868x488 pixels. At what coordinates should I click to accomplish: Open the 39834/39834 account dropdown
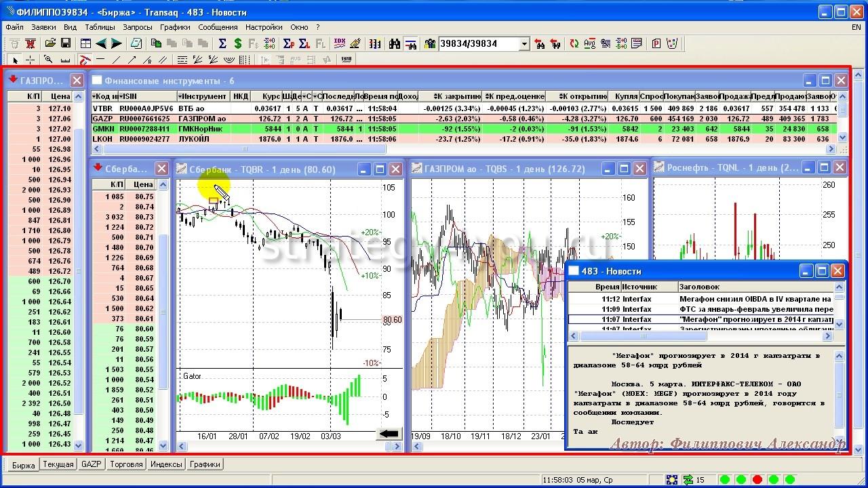[x=524, y=44]
